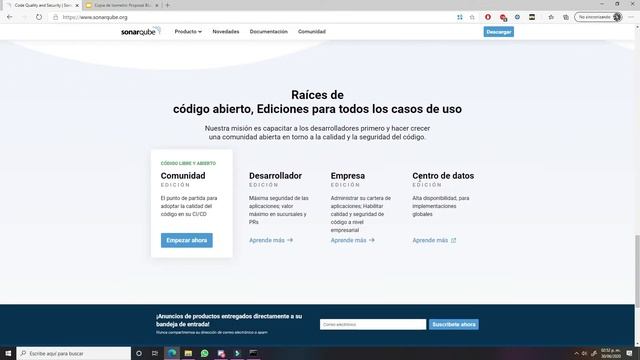The height and width of the screenshot is (360, 640).
Task: Open a new tab with plus button
Action: [167, 5]
